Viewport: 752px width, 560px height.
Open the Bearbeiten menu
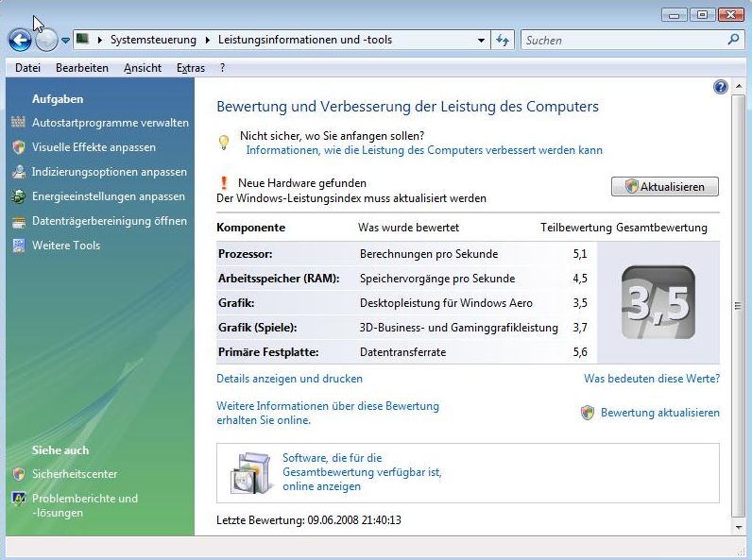click(82, 68)
